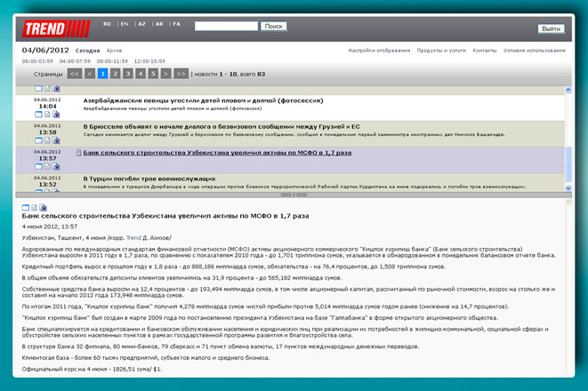Select the Сегодня tab
The width and height of the screenshot is (588, 391).
(88, 51)
